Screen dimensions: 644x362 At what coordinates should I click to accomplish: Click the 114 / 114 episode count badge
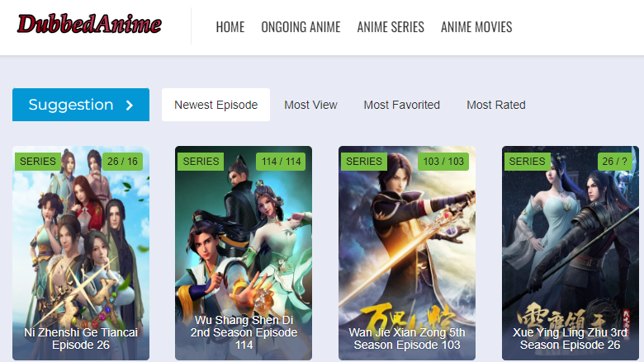(281, 162)
